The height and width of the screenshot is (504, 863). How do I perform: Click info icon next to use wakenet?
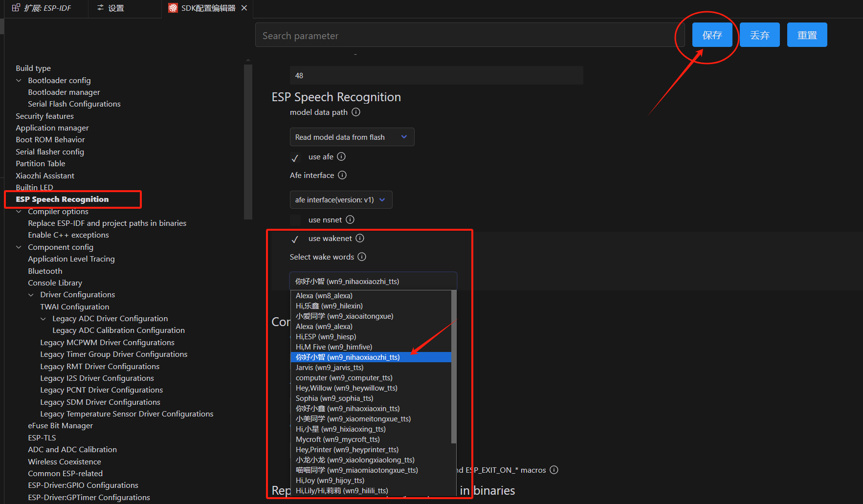tap(360, 239)
